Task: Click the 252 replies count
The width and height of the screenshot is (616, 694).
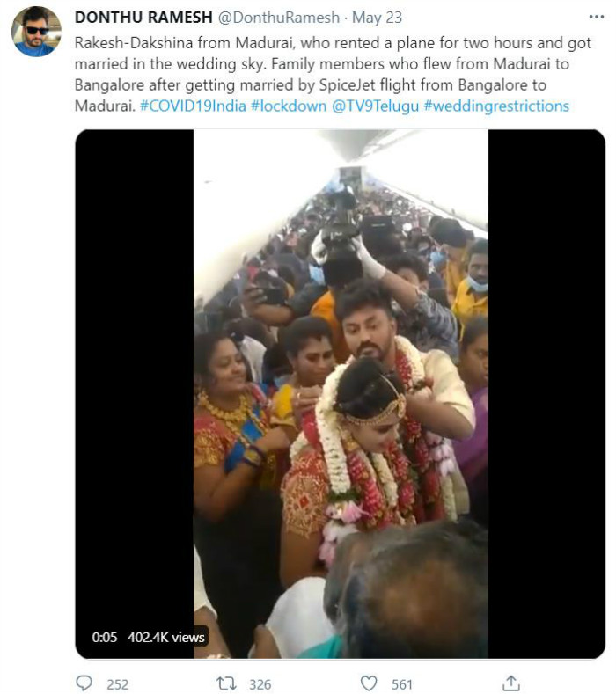Action: 117,684
